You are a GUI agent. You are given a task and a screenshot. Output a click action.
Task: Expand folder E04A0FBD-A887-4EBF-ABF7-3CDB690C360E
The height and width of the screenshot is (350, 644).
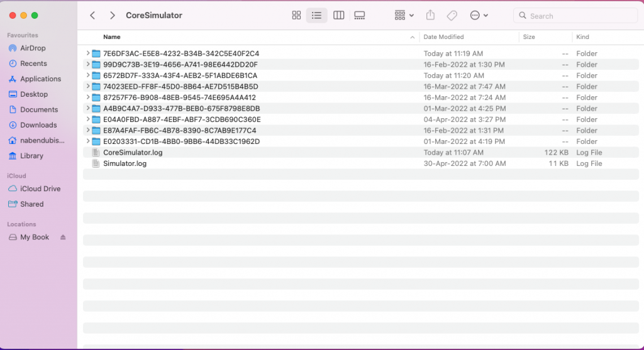(87, 119)
